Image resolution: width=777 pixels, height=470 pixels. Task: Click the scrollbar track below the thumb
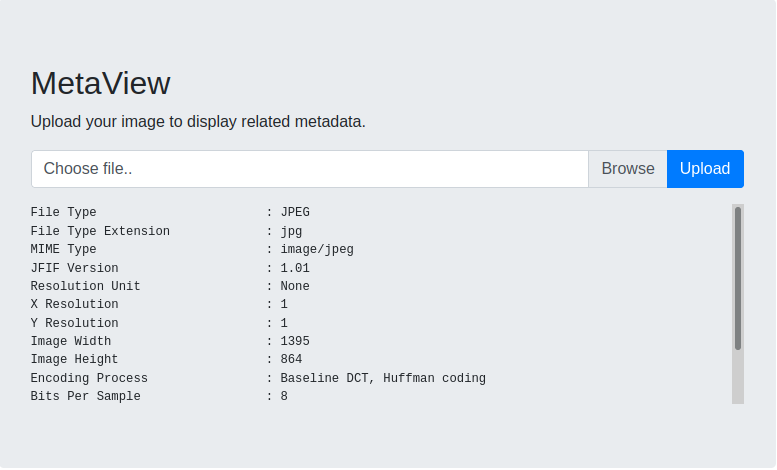738,377
